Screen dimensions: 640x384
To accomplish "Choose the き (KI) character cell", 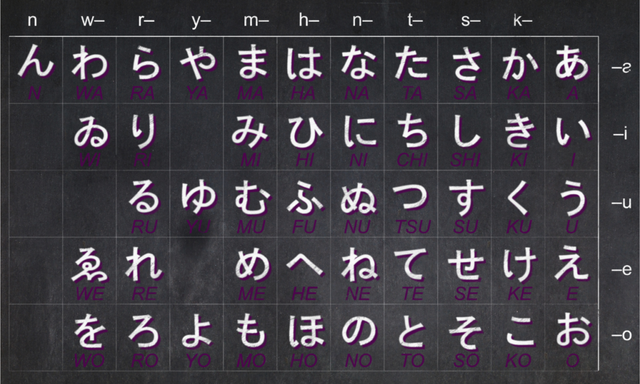I will click(x=518, y=137).
